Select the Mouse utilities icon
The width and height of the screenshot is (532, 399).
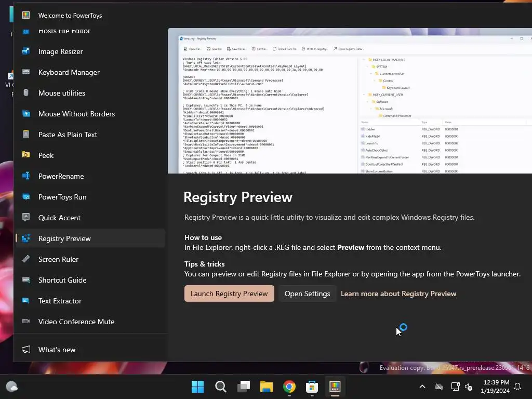coord(26,92)
